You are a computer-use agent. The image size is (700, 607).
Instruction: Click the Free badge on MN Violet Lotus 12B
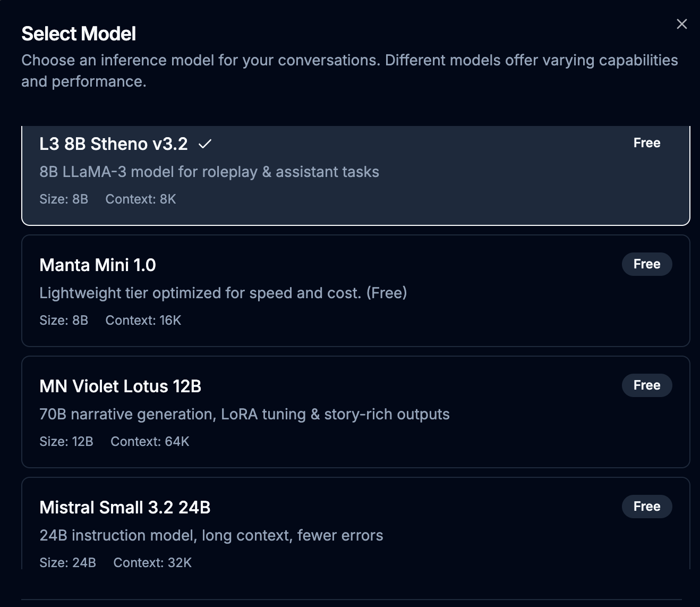click(646, 385)
